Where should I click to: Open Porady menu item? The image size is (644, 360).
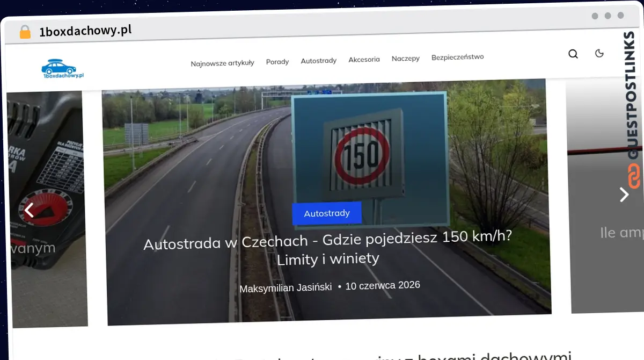tap(277, 62)
